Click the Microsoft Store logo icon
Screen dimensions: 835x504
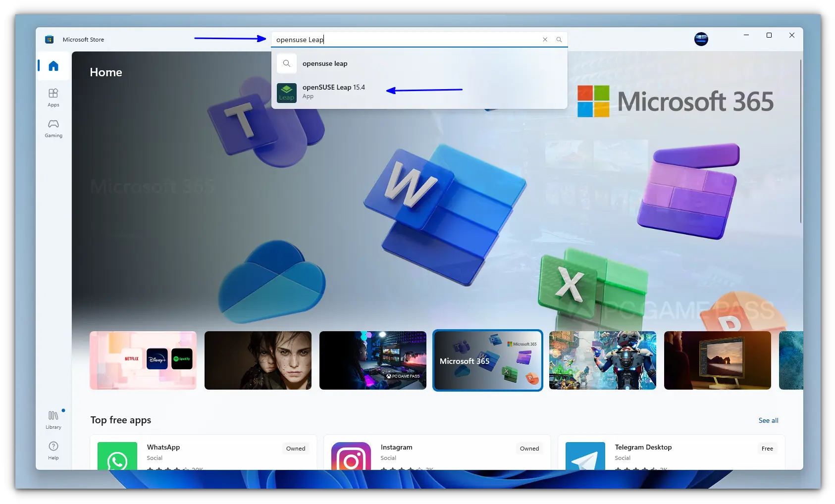coord(49,40)
